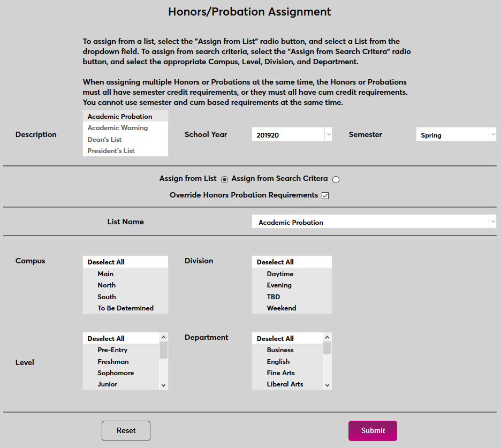Select the "Assign from Search Critera" radio button

point(336,179)
